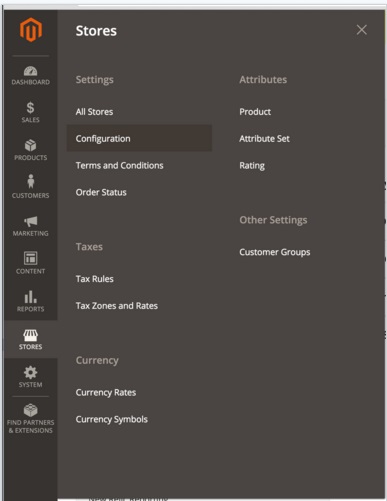Open Rating attributes
The height and width of the screenshot is (501, 387).
[x=252, y=166]
